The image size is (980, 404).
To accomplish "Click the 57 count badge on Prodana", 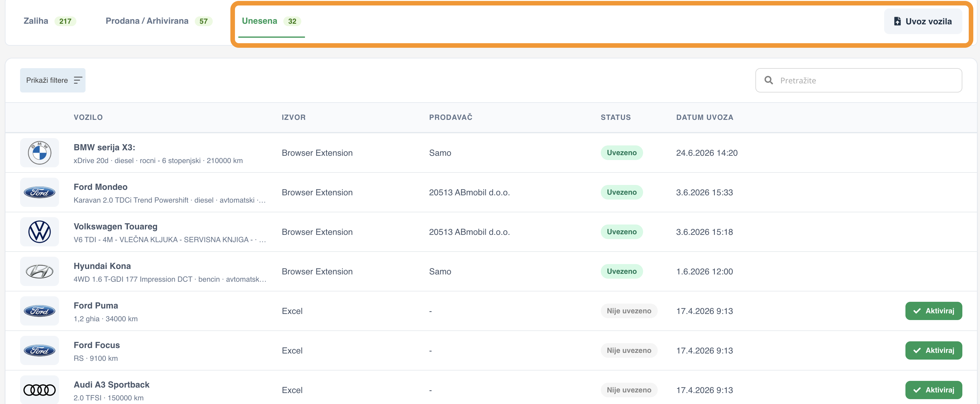I will pos(204,21).
